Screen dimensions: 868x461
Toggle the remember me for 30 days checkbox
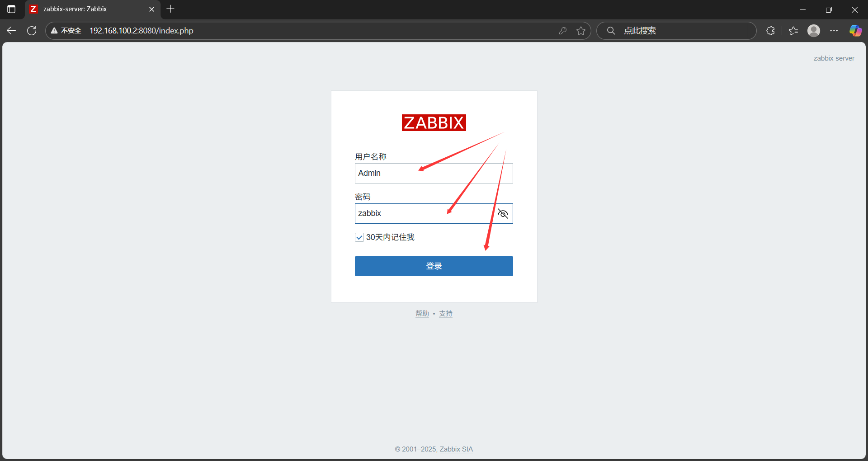click(359, 237)
